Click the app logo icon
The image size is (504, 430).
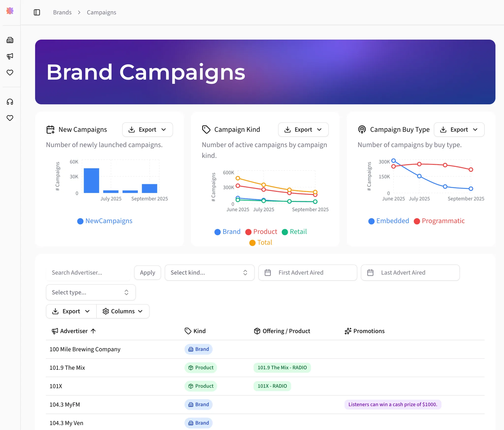pos(10,11)
